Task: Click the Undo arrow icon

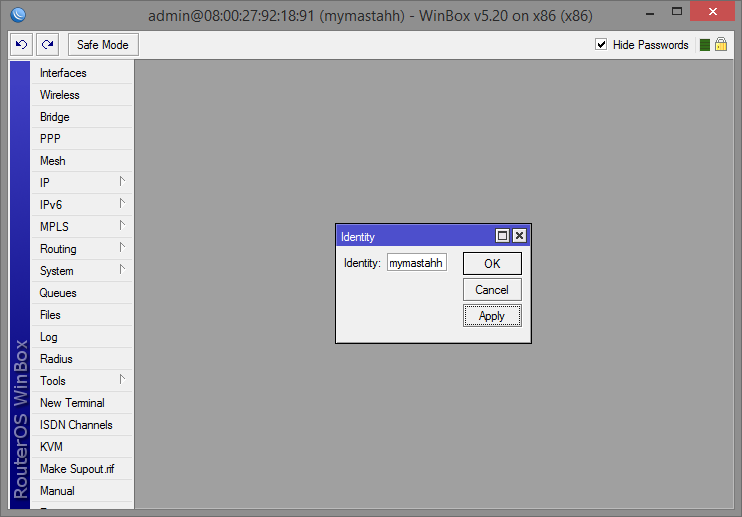Action: click(x=21, y=45)
